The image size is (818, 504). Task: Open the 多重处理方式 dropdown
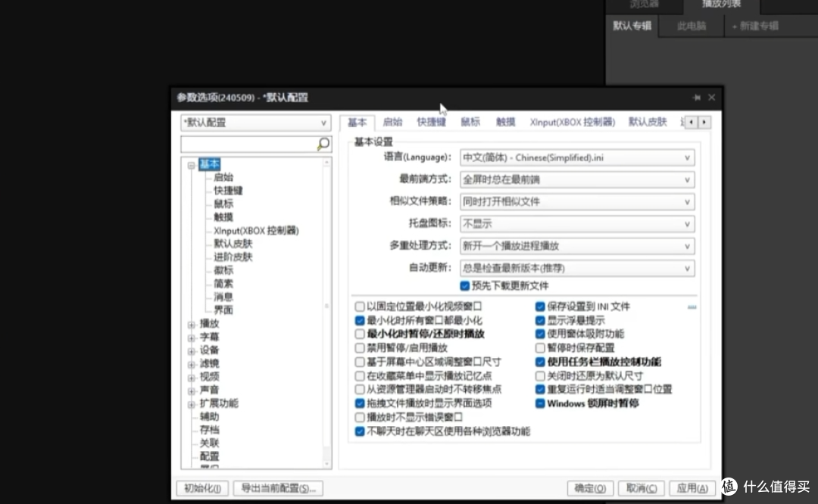click(x=577, y=245)
